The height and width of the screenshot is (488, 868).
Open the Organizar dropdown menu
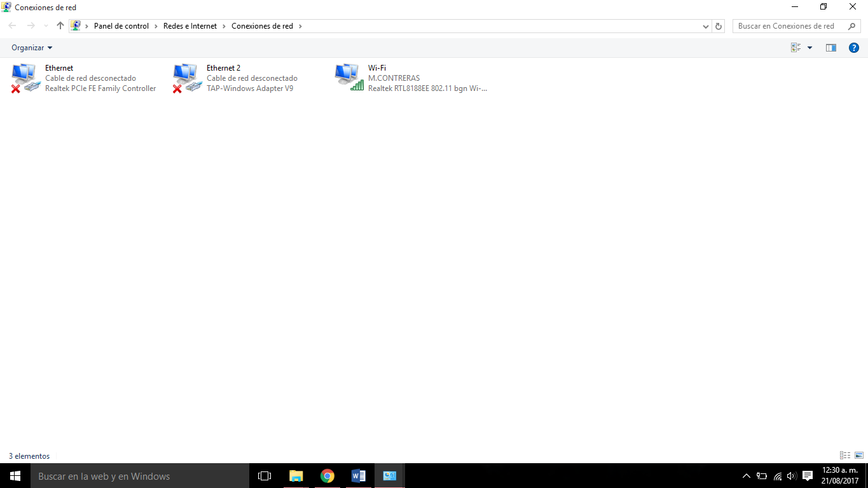[x=31, y=47]
